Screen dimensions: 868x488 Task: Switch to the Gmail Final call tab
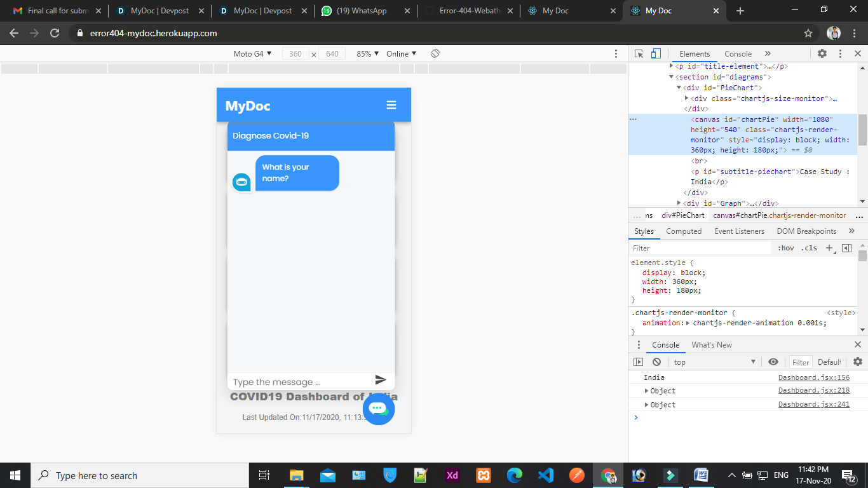(57, 11)
